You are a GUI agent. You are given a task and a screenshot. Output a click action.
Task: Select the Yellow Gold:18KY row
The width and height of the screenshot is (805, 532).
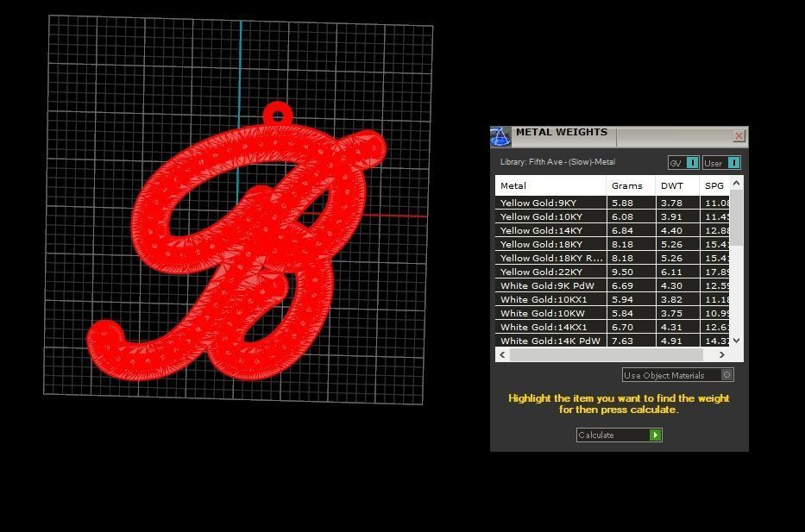click(x=612, y=244)
